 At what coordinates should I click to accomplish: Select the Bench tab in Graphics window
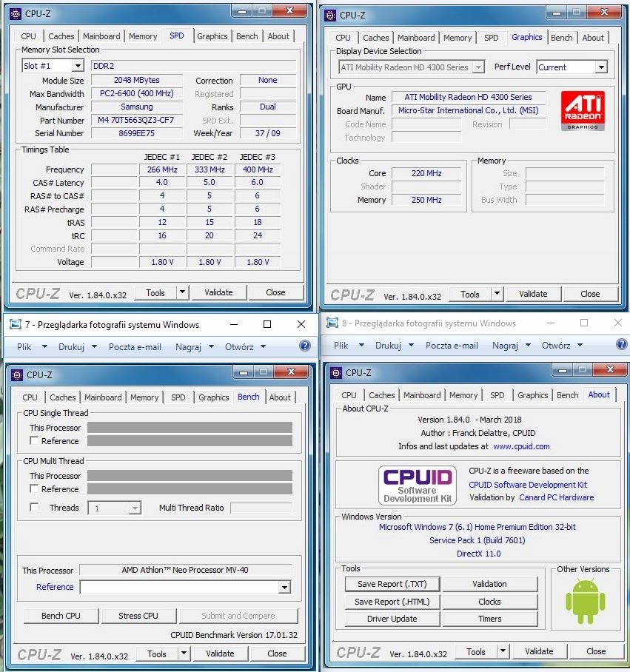pos(561,38)
